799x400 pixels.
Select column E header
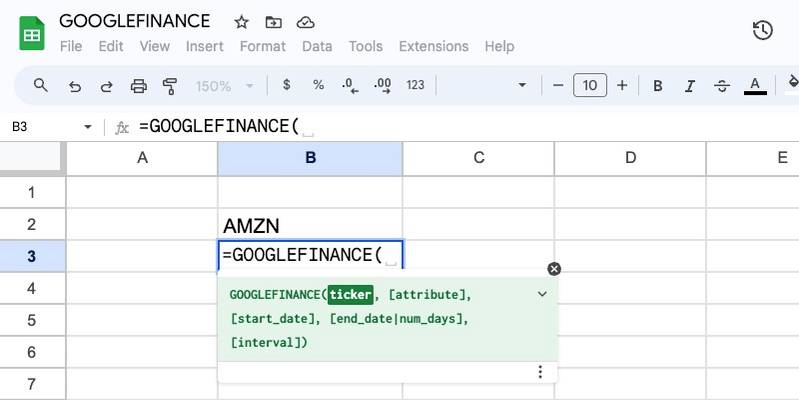click(x=753, y=158)
